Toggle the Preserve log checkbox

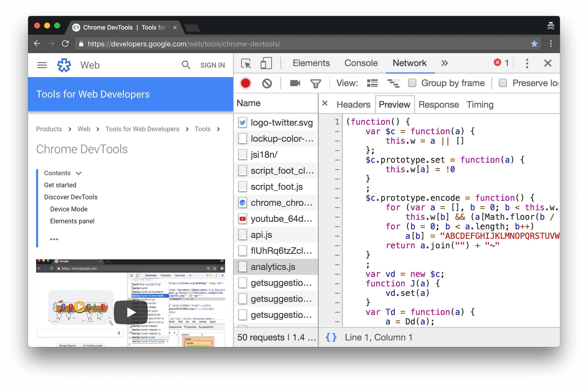(502, 83)
